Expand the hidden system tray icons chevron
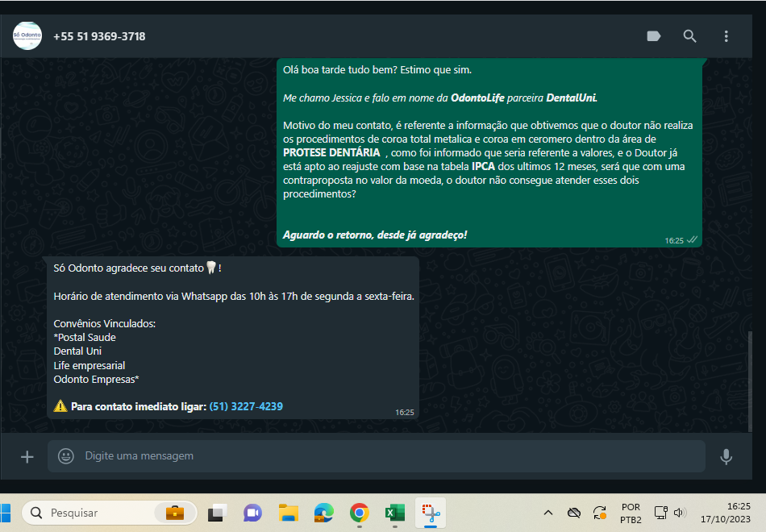Screen dimensions: 766x532 click(x=548, y=513)
